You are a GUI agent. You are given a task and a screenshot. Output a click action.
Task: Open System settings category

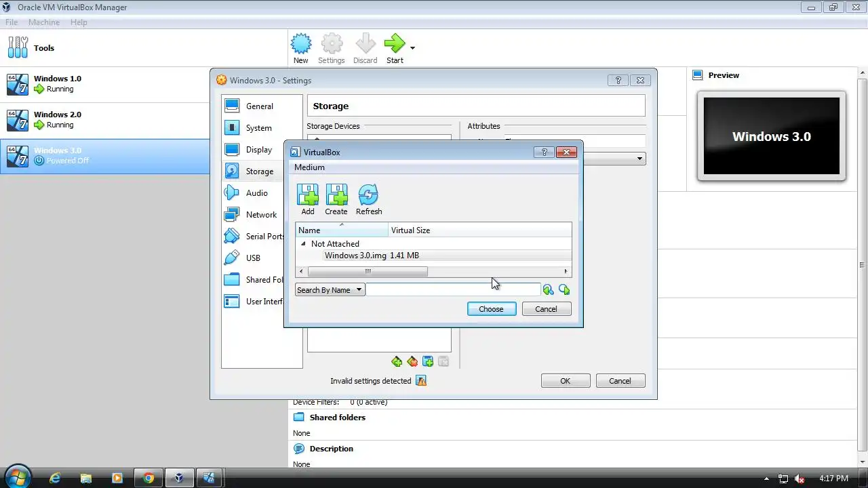262,127
